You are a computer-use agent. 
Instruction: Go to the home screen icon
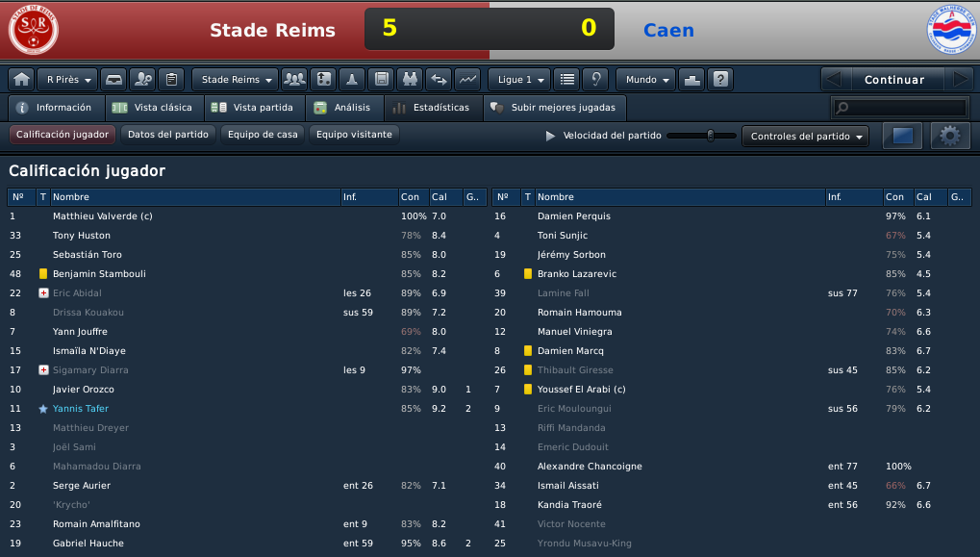[x=22, y=80]
